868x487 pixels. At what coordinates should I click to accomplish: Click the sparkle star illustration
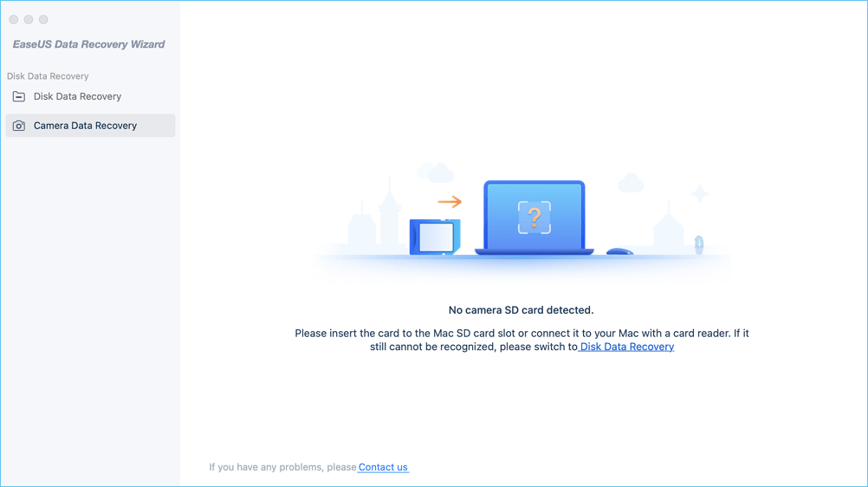tap(700, 193)
